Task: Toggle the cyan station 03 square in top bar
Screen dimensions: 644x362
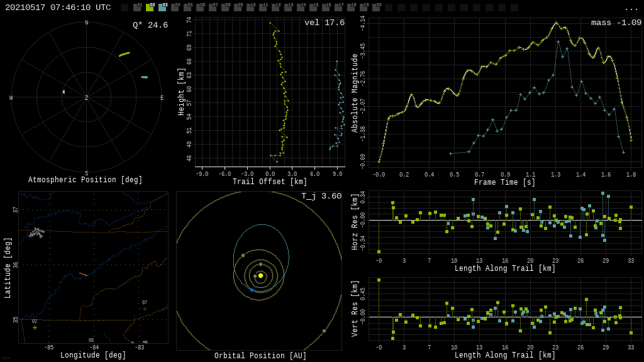Action: click(x=162, y=8)
